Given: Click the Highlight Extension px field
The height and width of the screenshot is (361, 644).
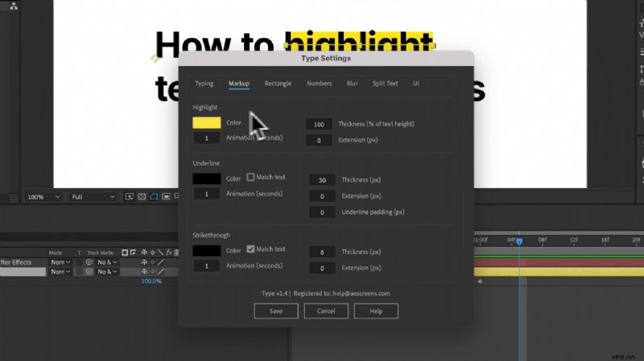Looking at the screenshot, I should click(x=319, y=140).
